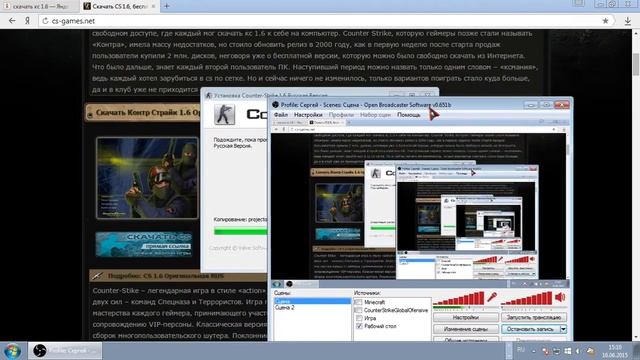Open browser downloads arrow icon
Image resolution: width=640 pixels, height=360 pixels.
click(x=627, y=21)
